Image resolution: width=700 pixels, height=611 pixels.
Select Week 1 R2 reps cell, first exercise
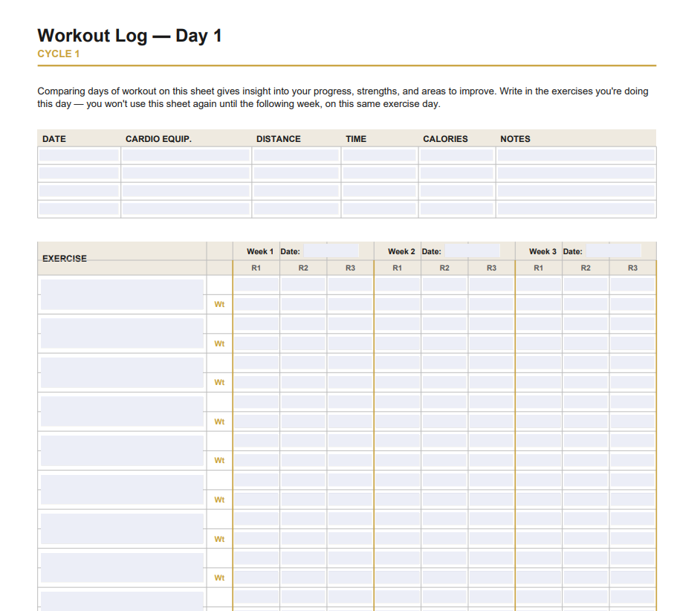(x=303, y=285)
